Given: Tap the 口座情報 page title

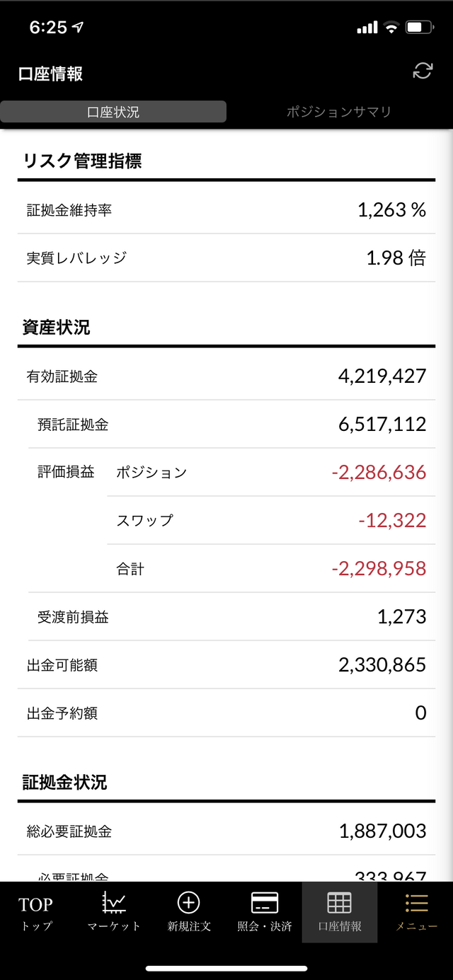Looking at the screenshot, I should (51, 74).
